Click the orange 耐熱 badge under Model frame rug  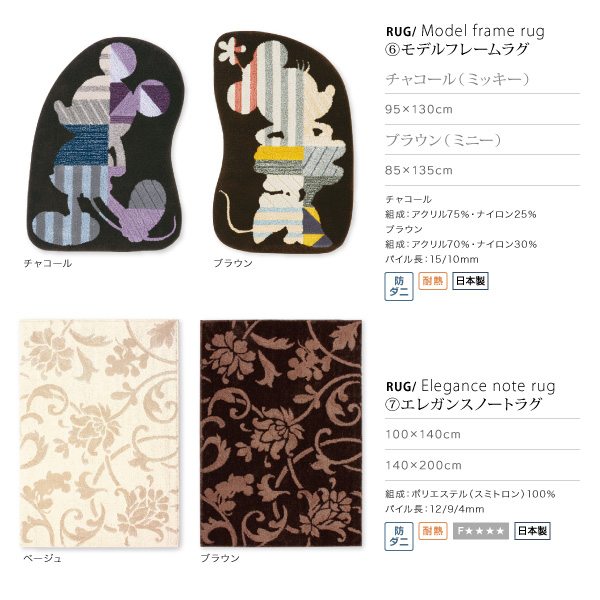point(433,281)
